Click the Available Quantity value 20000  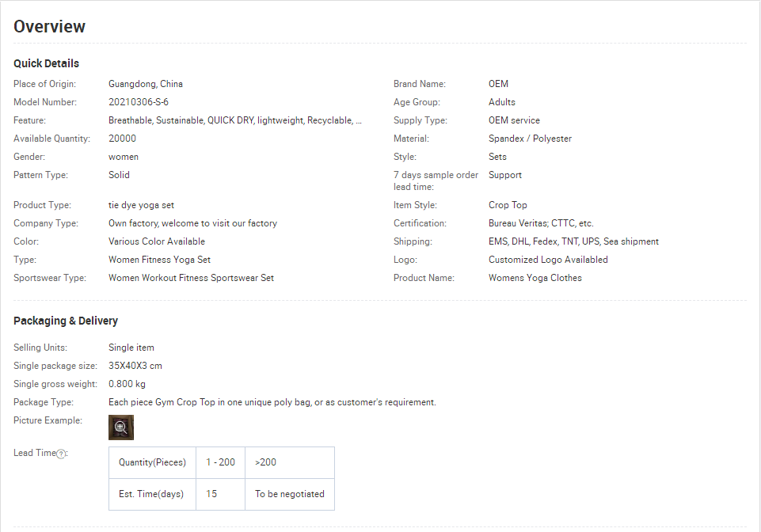pos(122,139)
